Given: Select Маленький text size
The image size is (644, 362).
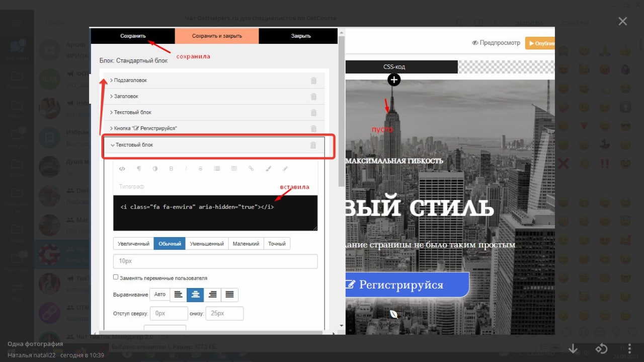Looking at the screenshot, I should click(x=246, y=244).
